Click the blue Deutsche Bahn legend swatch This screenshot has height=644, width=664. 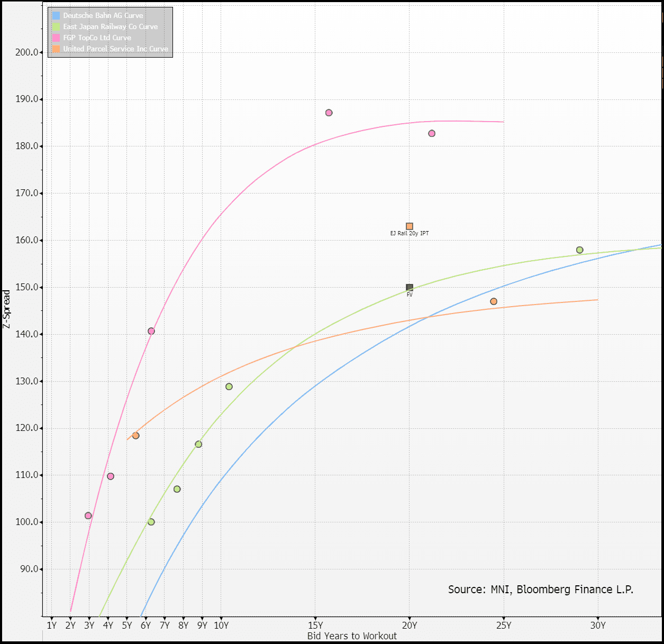coord(56,15)
